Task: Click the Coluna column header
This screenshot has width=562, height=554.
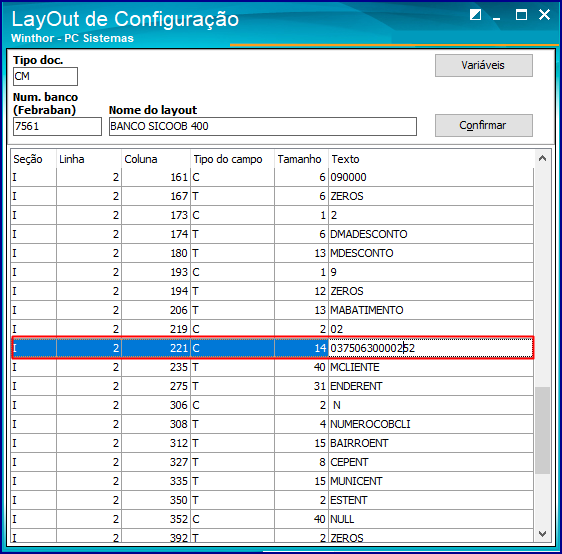Action: [x=156, y=159]
